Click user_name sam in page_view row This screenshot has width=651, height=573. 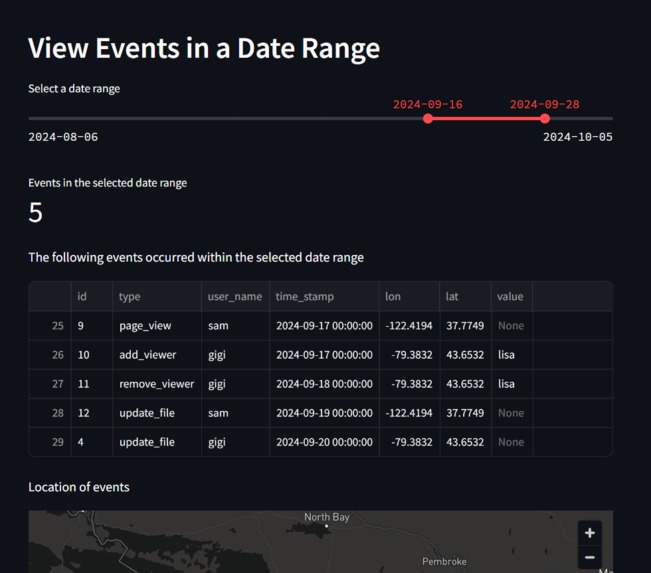pos(235,326)
